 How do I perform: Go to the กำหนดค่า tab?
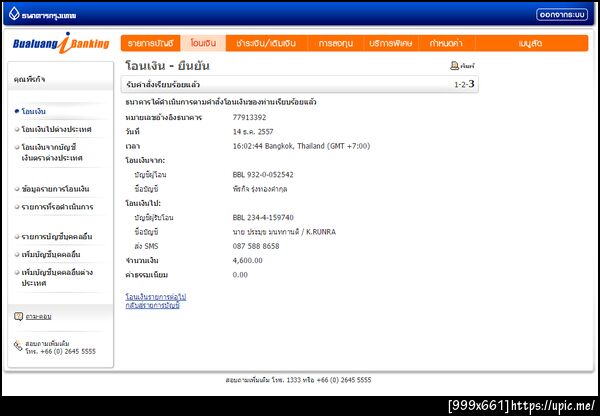click(446, 43)
